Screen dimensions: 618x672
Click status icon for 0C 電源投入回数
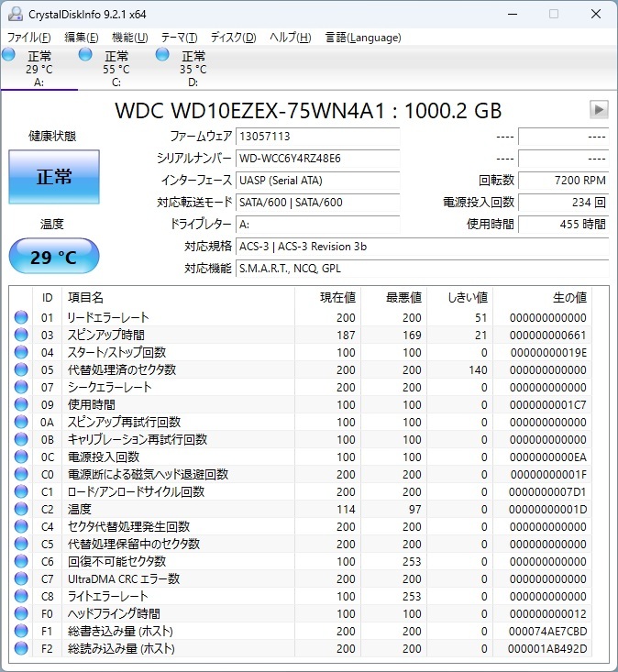pyautogui.click(x=21, y=457)
